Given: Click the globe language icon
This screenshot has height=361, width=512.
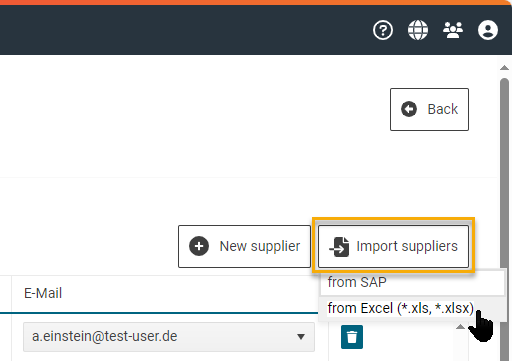Looking at the screenshot, I should tap(418, 30).
